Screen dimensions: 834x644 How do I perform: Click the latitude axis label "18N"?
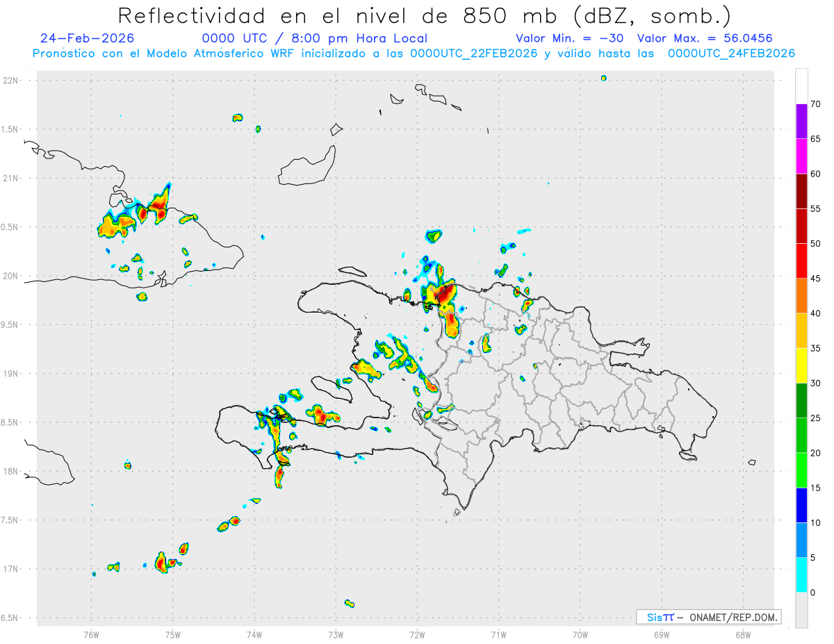[x=12, y=471]
